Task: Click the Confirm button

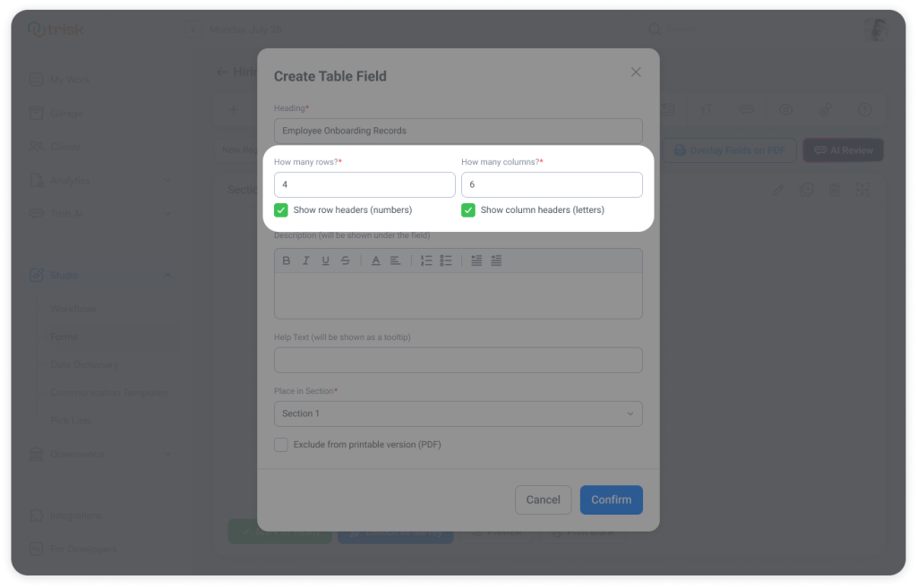Action: tap(611, 499)
